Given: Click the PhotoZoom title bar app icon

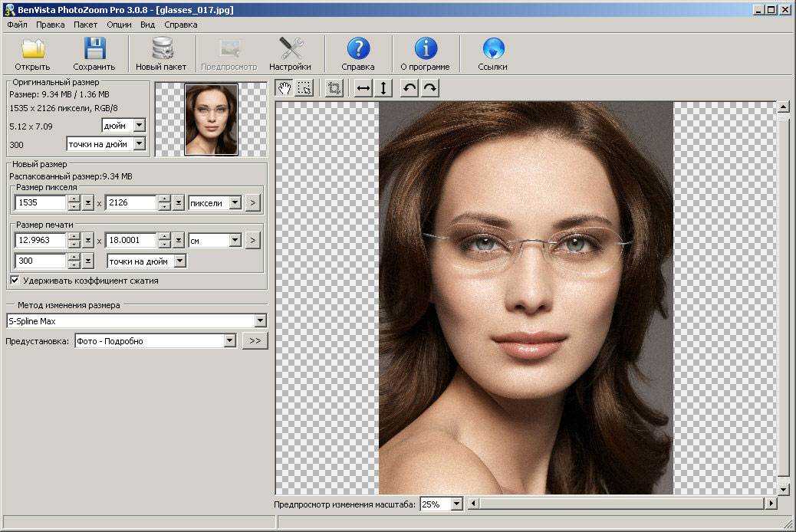Looking at the screenshot, I should coord(9,9).
